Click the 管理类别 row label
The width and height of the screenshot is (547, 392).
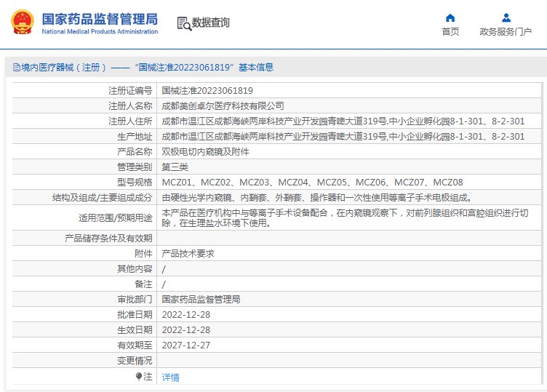click(x=135, y=167)
